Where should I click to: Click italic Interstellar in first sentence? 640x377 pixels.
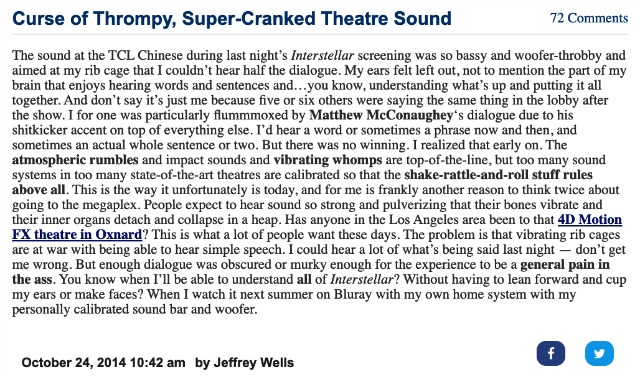(322, 55)
